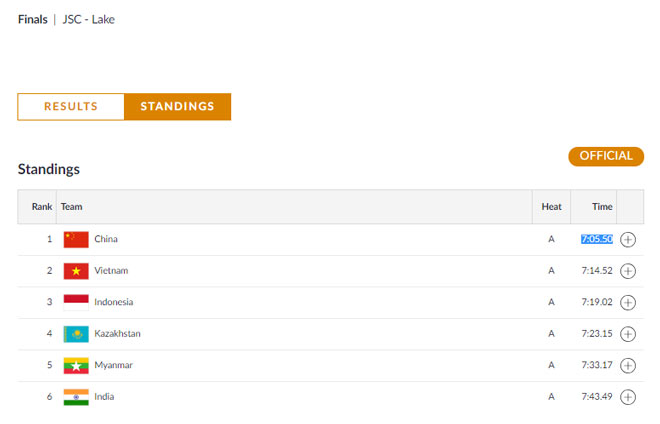Click the Vietnam team name
The width and height of the screenshot is (660, 424).
(111, 271)
